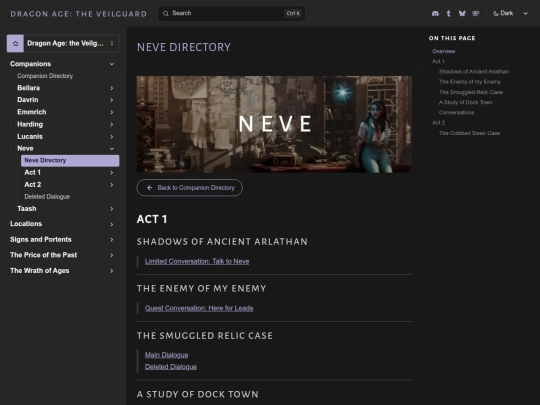540x405 pixels.
Task: Click the Ctrl K shortcut badge
Action: [x=293, y=13]
